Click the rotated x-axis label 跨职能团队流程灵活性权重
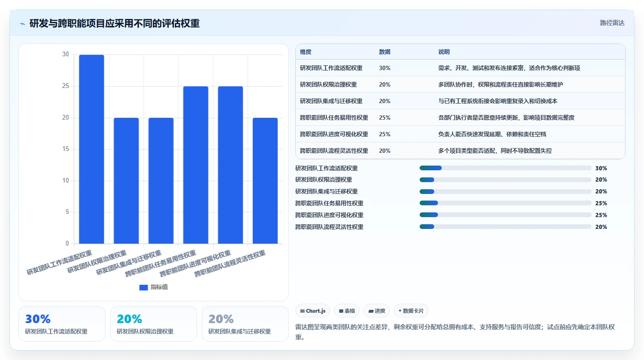This screenshot has width=644, height=360. coord(230,263)
